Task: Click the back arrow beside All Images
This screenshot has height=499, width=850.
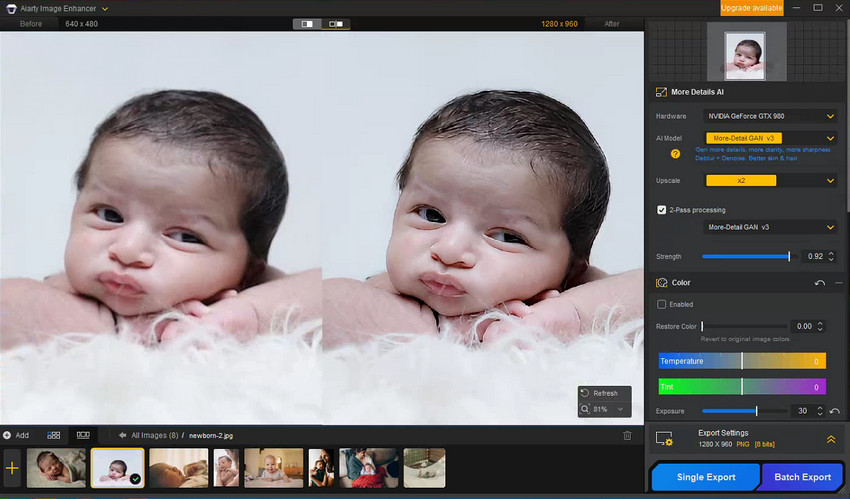Action: coord(123,435)
